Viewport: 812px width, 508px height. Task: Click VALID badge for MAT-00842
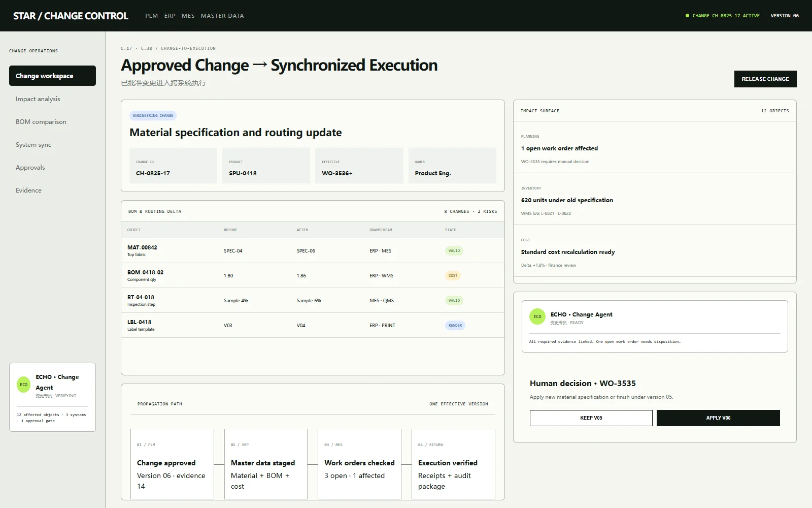coord(454,251)
